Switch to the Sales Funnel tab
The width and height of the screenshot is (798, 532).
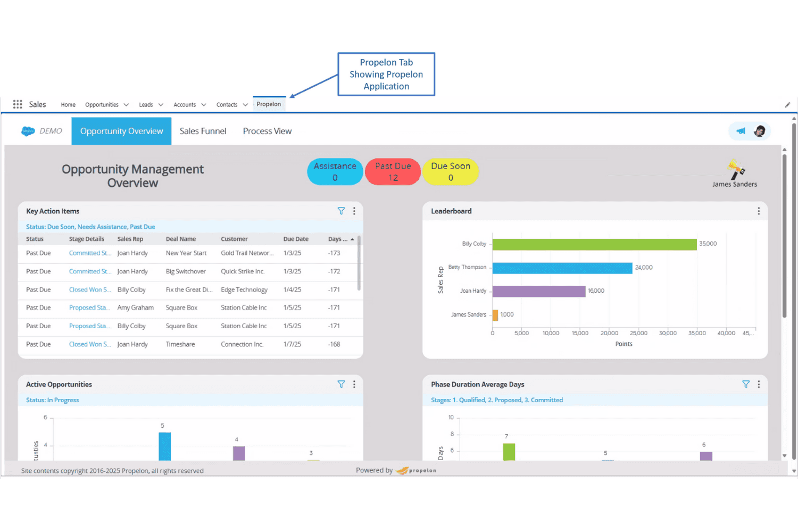click(203, 131)
